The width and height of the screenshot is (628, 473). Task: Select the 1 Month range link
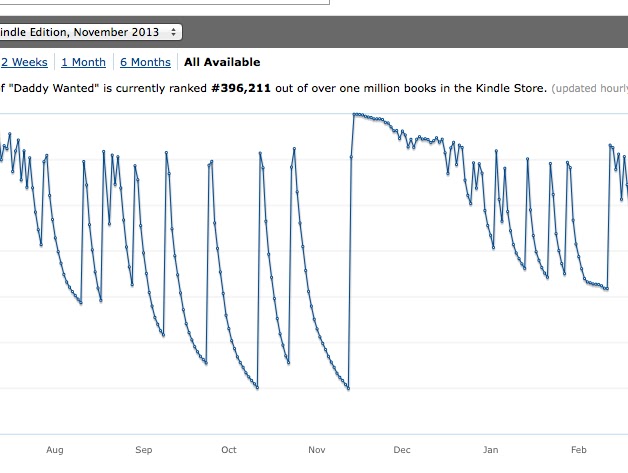(83, 62)
